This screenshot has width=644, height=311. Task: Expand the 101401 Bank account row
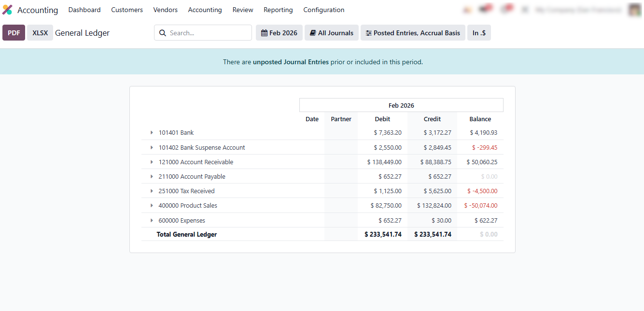[x=152, y=133]
